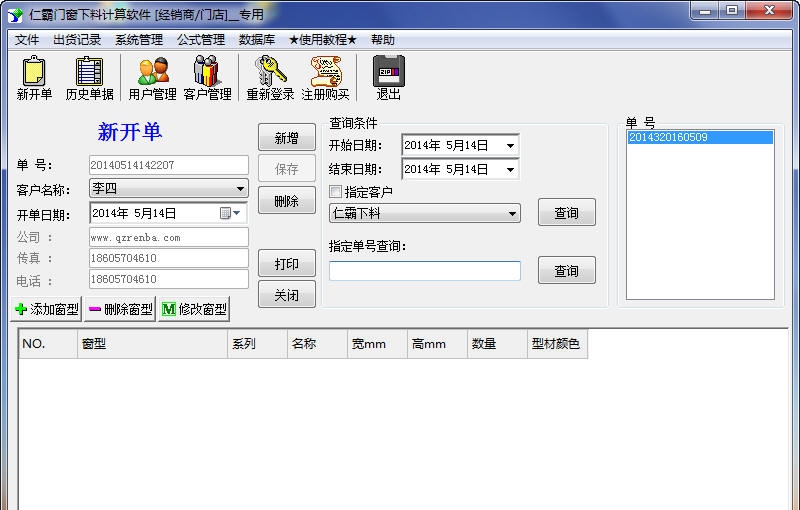Click the 关闭 button
Image resolution: width=800 pixels, height=510 pixels.
coord(287,295)
